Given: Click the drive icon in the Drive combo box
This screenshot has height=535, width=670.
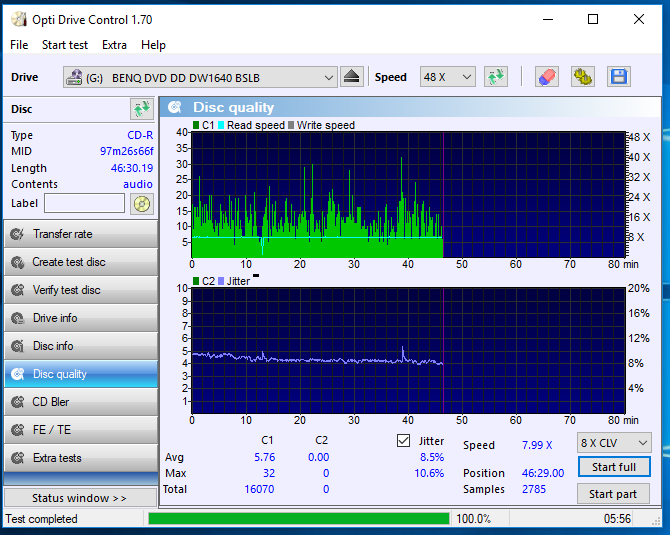Looking at the screenshot, I should click(x=74, y=77).
